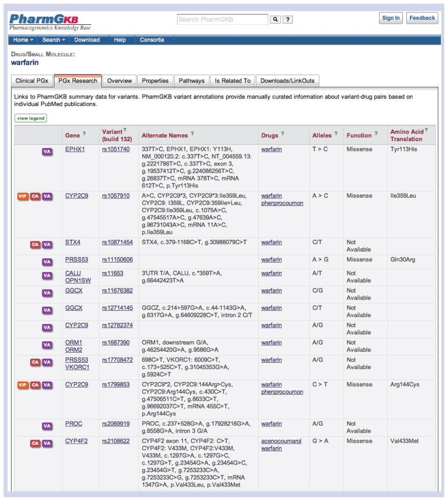Click the help question mark beside Function header

[x=376, y=133]
